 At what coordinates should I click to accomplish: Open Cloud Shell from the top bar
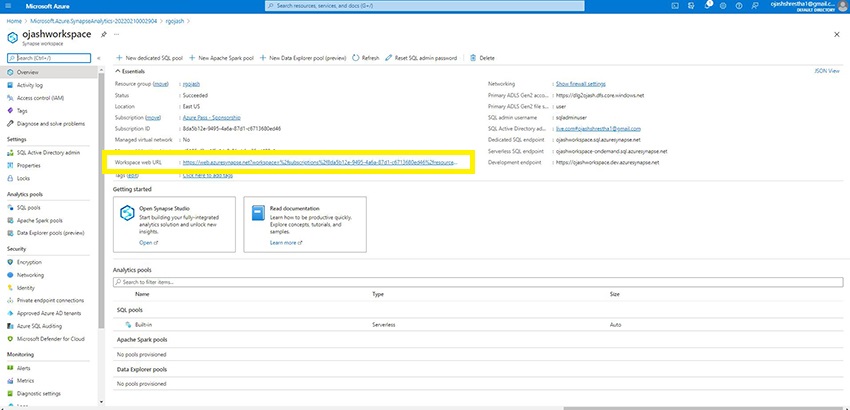click(675, 5)
